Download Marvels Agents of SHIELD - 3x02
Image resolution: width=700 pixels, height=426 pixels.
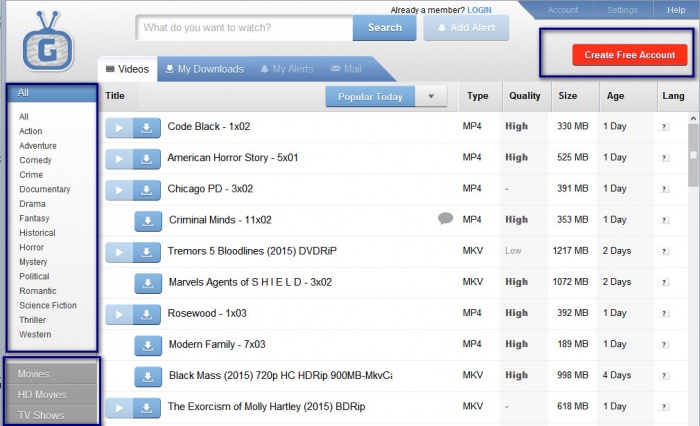pyautogui.click(x=148, y=284)
